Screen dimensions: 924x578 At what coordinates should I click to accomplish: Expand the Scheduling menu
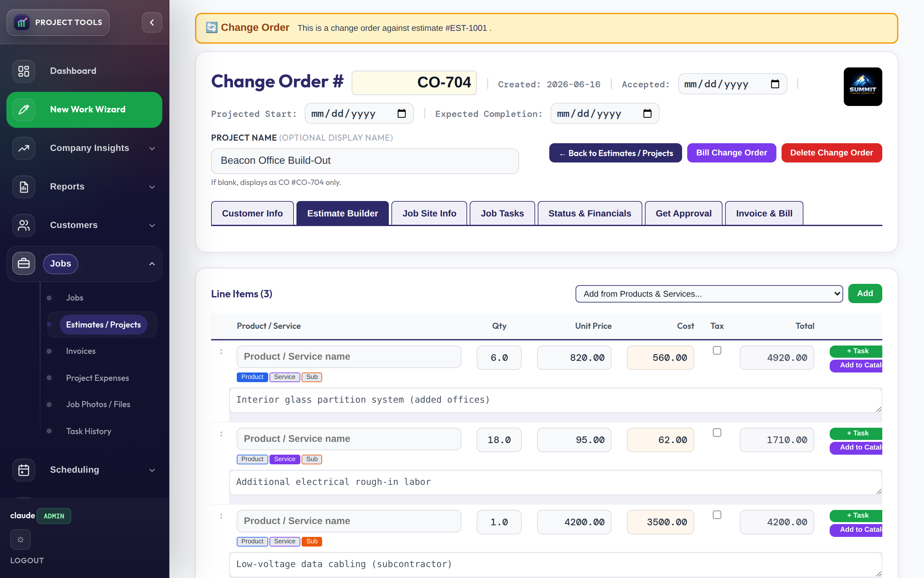pyautogui.click(x=152, y=470)
